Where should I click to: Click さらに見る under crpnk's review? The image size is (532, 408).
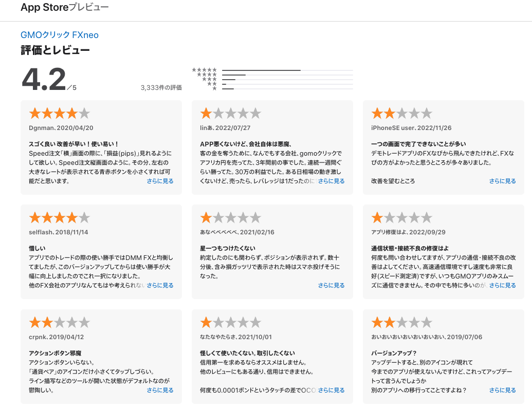pyautogui.click(x=159, y=390)
